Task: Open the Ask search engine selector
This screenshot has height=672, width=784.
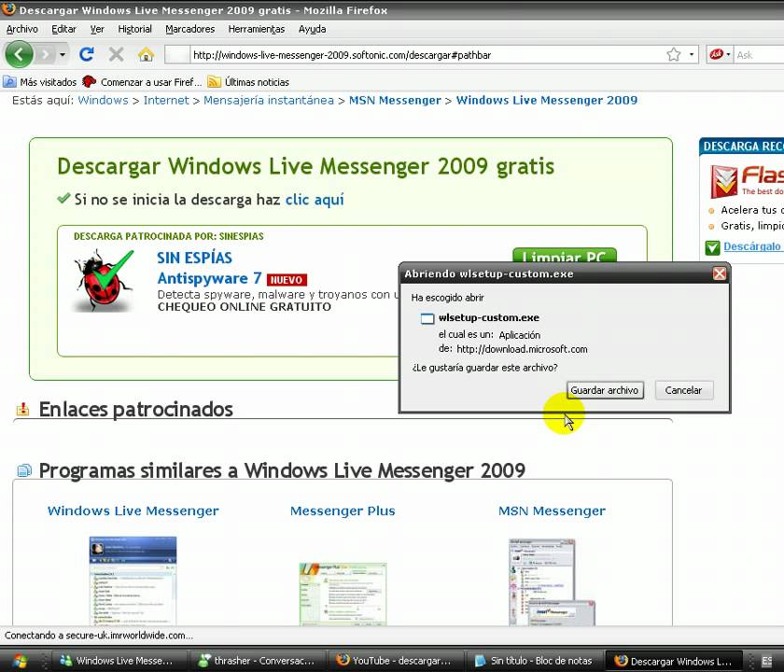Action: 720,54
